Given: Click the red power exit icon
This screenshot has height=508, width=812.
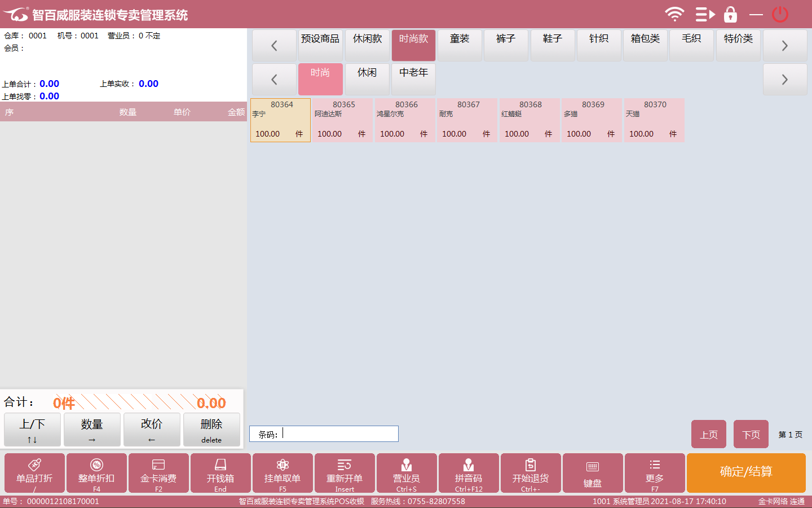Looking at the screenshot, I should [780, 14].
